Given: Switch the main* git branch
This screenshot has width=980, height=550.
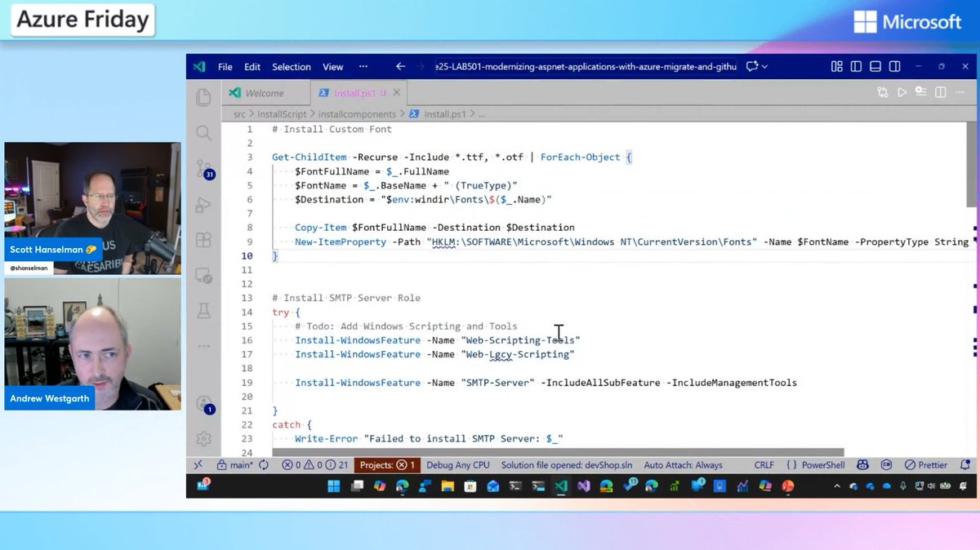Looking at the screenshot, I should [234, 465].
